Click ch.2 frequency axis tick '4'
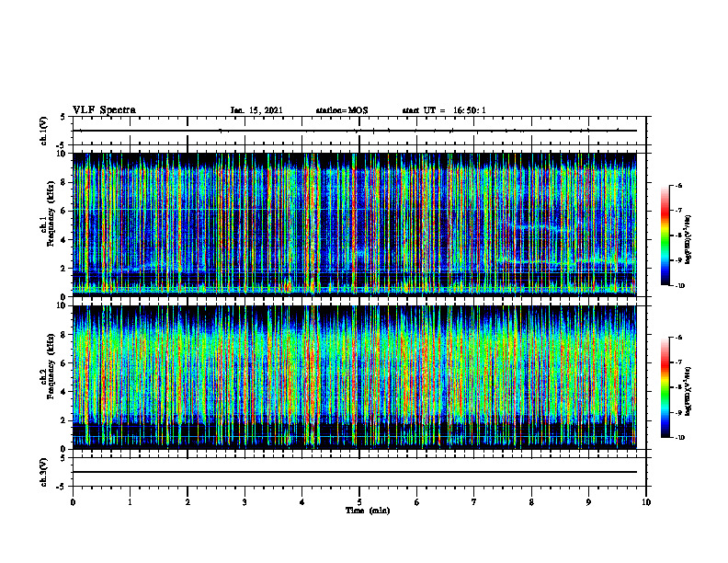Viewport: 728px width, 563px height. pos(64,392)
